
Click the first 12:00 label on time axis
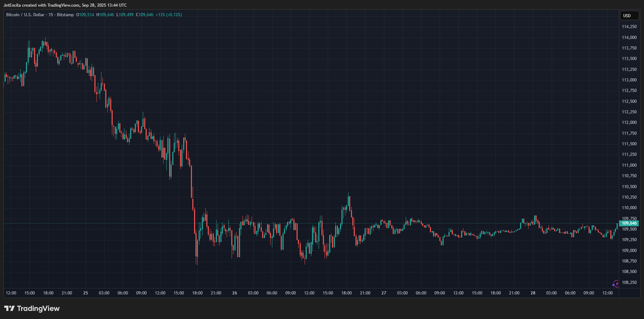(x=11, y=293)
